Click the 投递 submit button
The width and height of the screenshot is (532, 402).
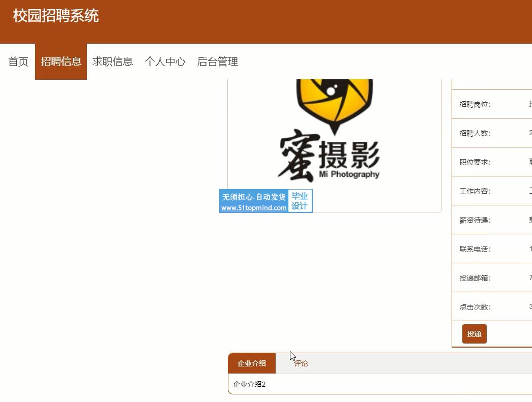475,334
